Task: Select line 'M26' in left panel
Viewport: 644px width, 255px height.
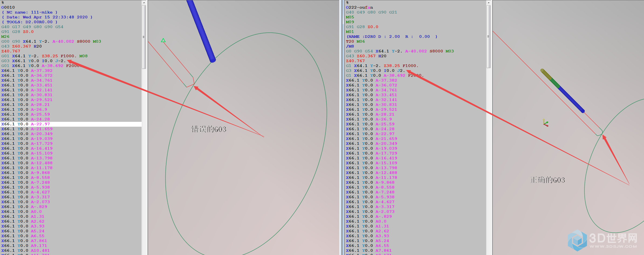Action: (x=5, y=36)
